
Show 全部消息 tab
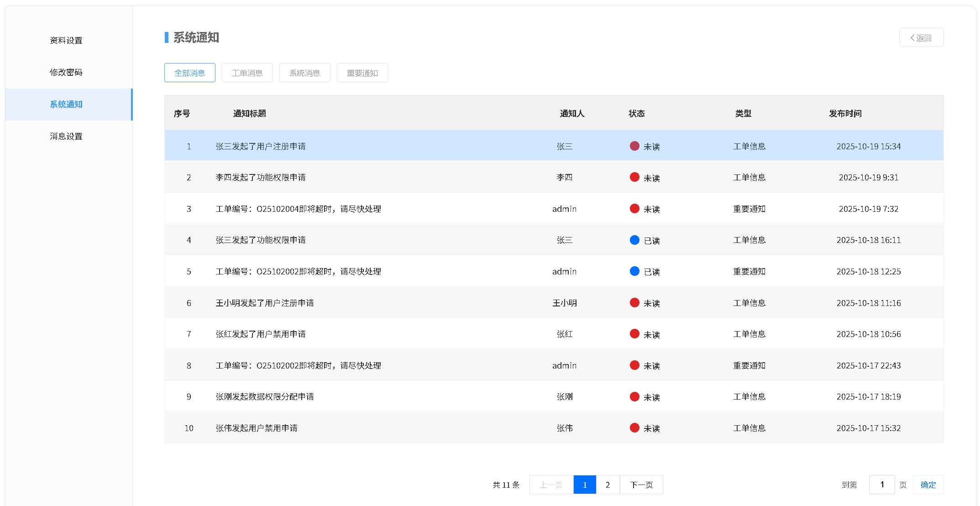point(189,73)
